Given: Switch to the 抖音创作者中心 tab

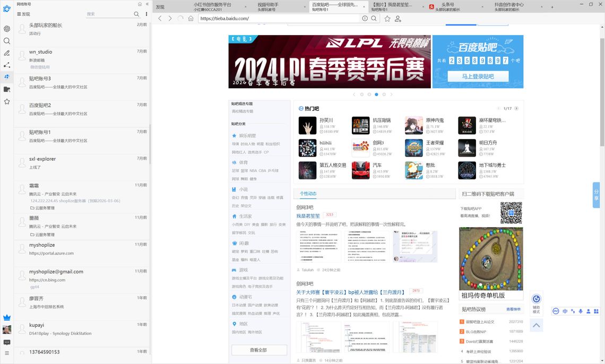Looking at the screenshot, I should point(515,6).
